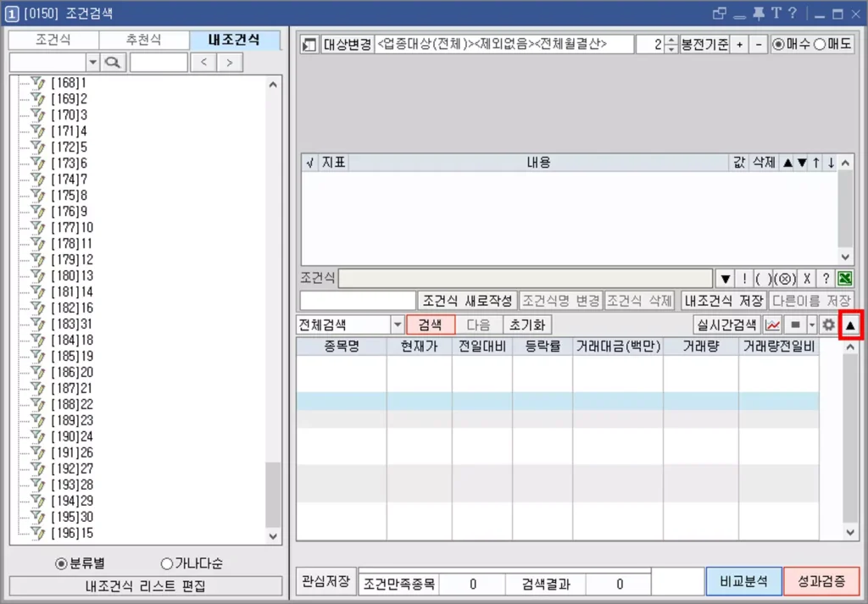868x604 pixels.
Task: Switch to the 내조건식 tab
Action: click(235, 40)
